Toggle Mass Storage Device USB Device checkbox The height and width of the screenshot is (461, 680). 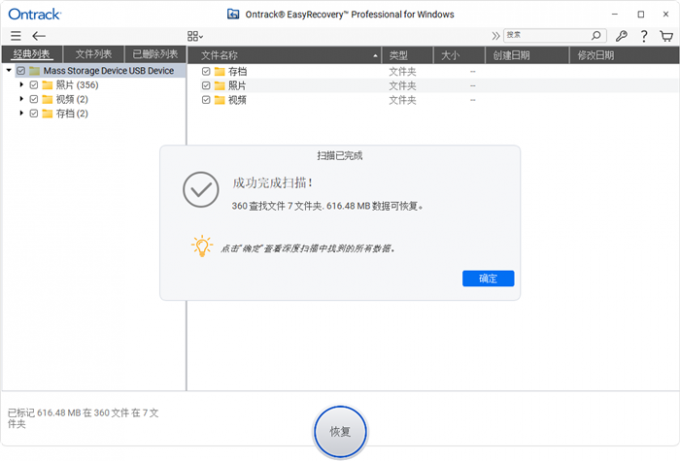(21, 71)
